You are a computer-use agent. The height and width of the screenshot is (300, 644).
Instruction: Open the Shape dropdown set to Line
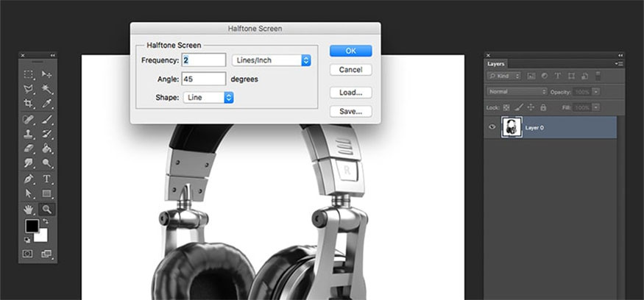208,98
